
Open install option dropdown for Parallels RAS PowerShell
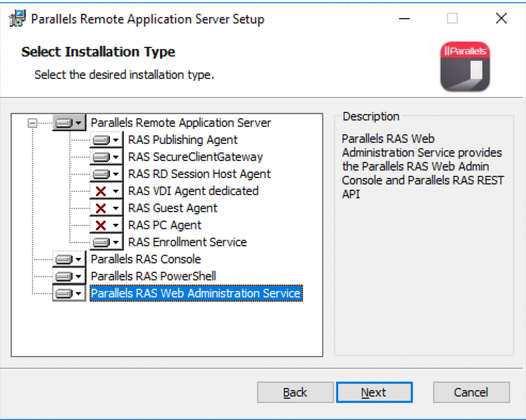(x=69, y=276)
